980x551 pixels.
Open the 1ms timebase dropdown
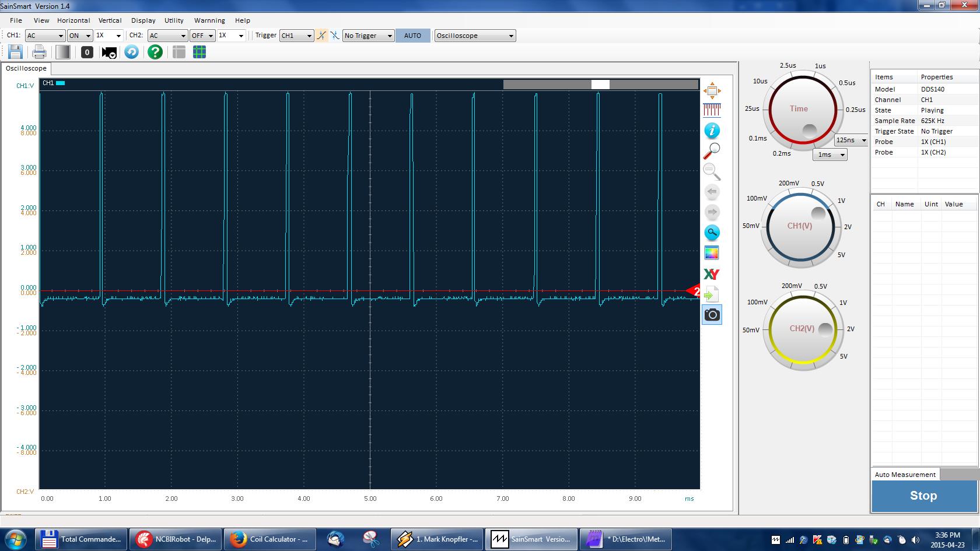pyautogui.click(x=829, y=155)
